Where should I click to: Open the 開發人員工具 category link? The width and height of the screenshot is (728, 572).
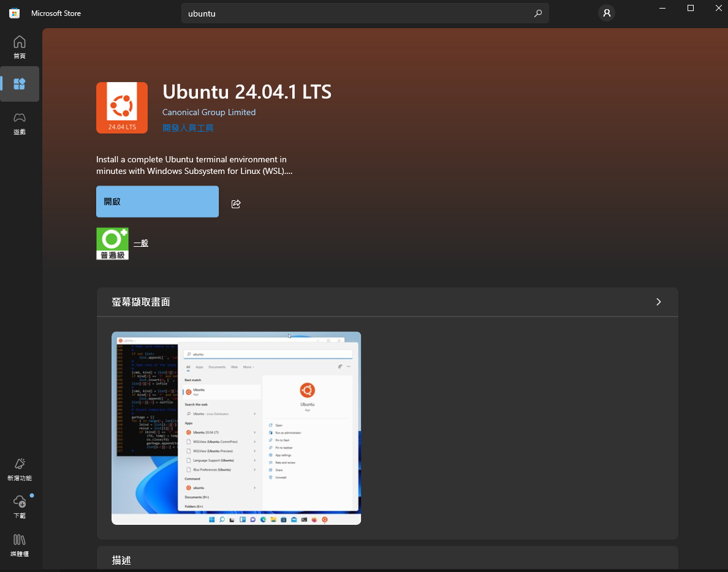(188, 127)
